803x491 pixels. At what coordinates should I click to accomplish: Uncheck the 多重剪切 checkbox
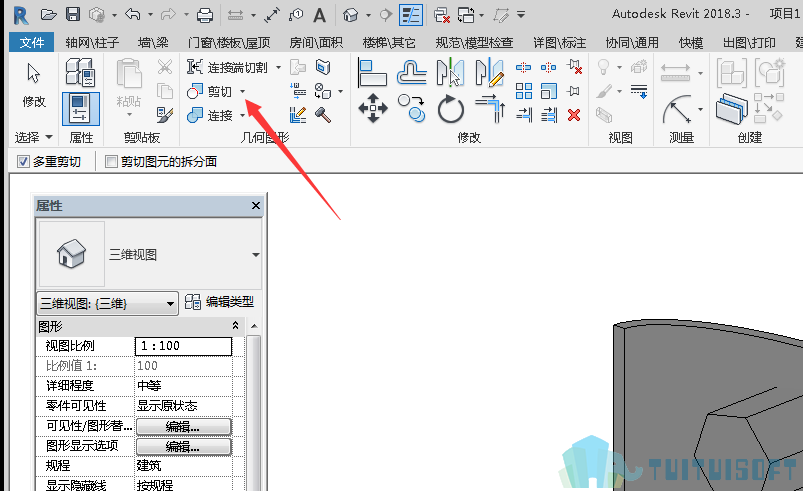[23, 162]
